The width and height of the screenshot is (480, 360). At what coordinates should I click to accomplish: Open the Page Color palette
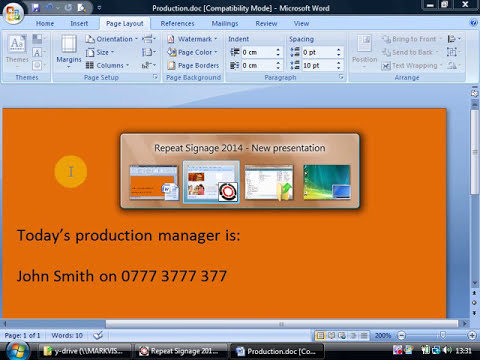pyautogui.click(x=192, y=52)
